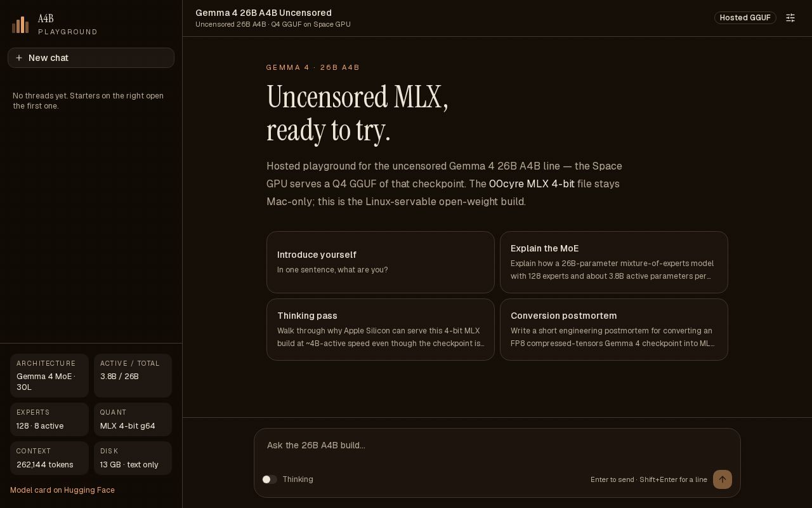The width and height of the screenshot is (812, 508).
Task: Click the Quant MLX 4-bit g64 card
Action: tap(133, 420)
